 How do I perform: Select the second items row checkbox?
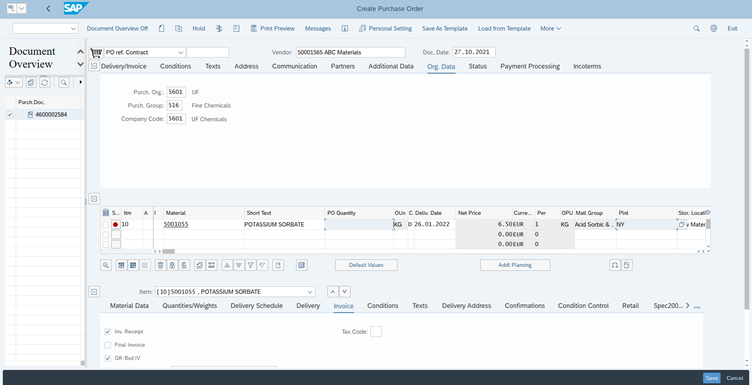[x=106, y=234]
